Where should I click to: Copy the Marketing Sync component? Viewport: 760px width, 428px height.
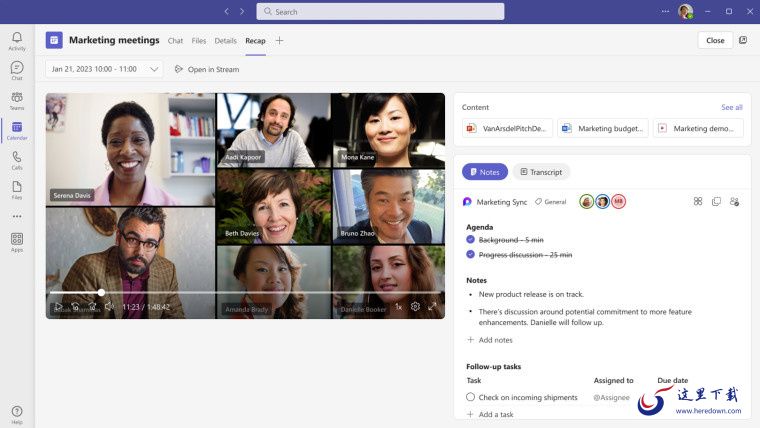tap(716, 201)
